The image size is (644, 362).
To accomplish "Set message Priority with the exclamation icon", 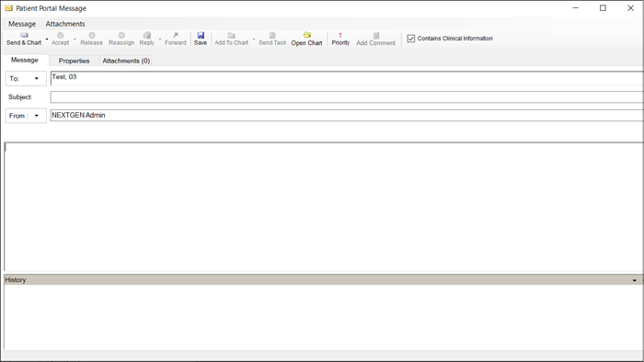I will [340, 35].
